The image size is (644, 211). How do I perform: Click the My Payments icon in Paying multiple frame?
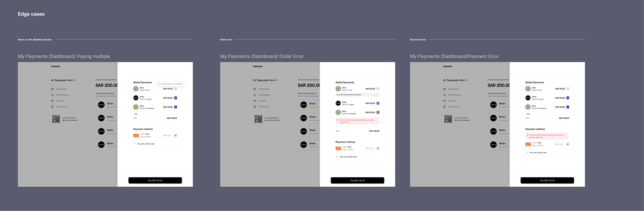[52, 89]
